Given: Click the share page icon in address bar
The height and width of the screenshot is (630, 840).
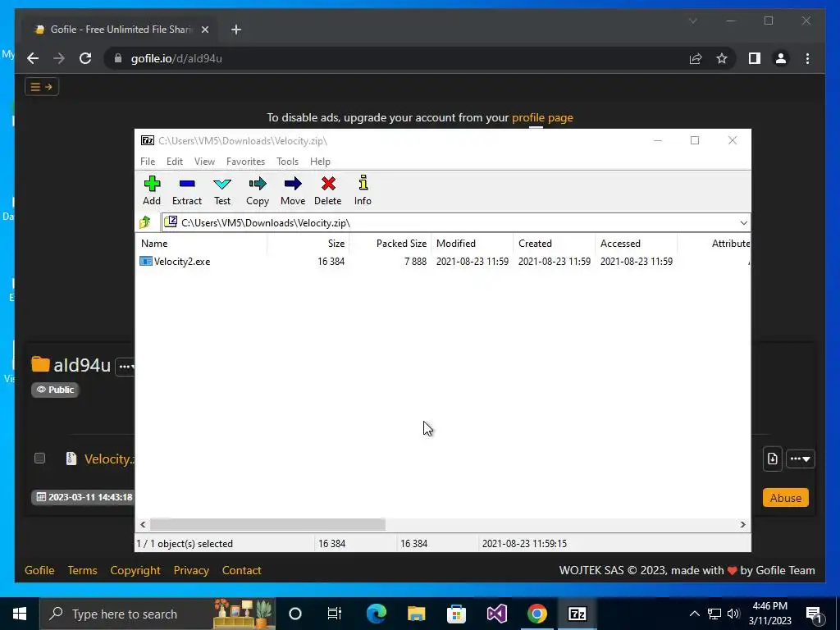Looking at the screenshot, I should 696,58.
